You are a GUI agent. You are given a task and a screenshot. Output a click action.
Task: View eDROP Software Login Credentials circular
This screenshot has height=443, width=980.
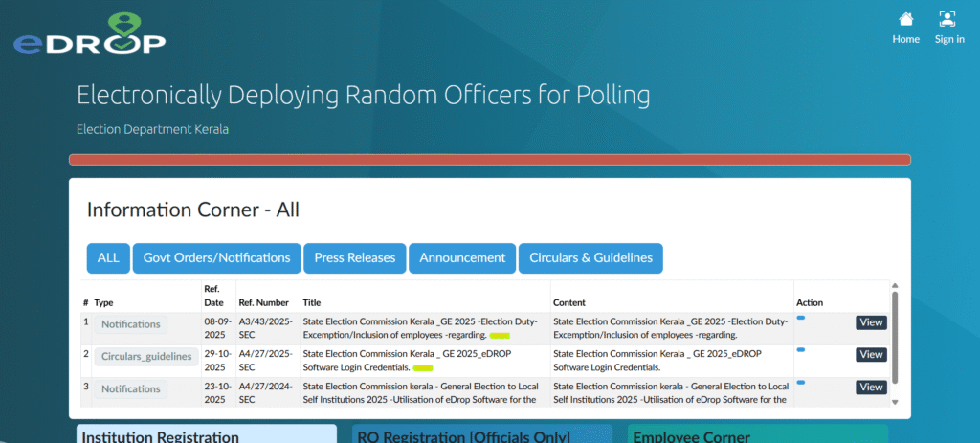click(871, 355)
